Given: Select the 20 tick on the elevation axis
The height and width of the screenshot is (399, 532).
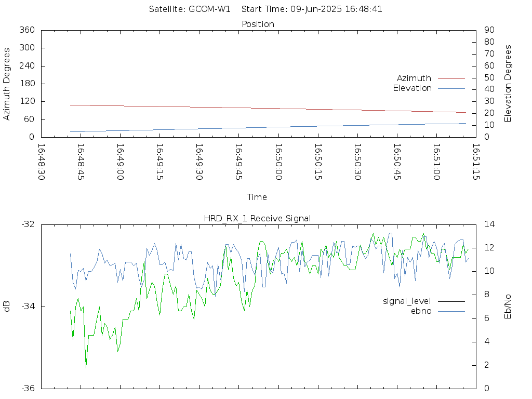Looking at the screenshot, I should point(489,113).
